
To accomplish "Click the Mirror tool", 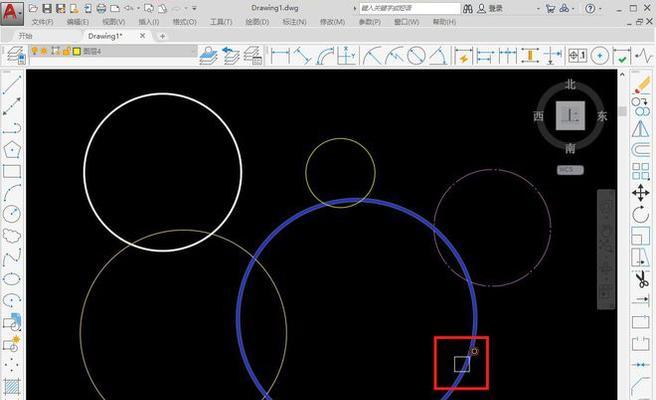I will pyautogui.click(x=641, y=128).
